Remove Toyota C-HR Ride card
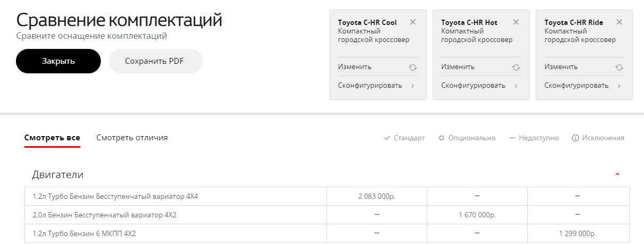The image size is (644, 244). (619, 22)
